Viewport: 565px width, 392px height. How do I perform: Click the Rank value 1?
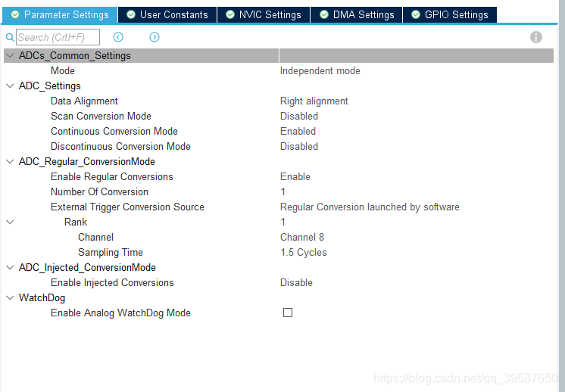(282, 222)
